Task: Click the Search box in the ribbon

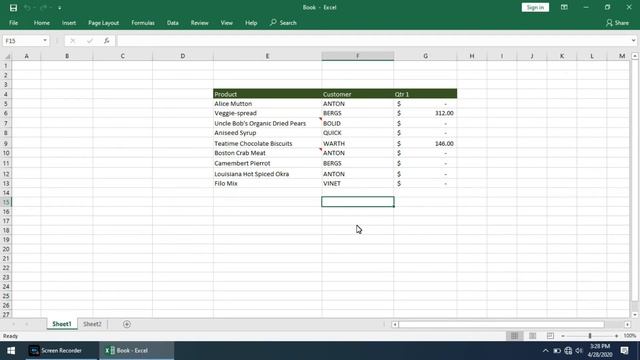Action: 283,23
